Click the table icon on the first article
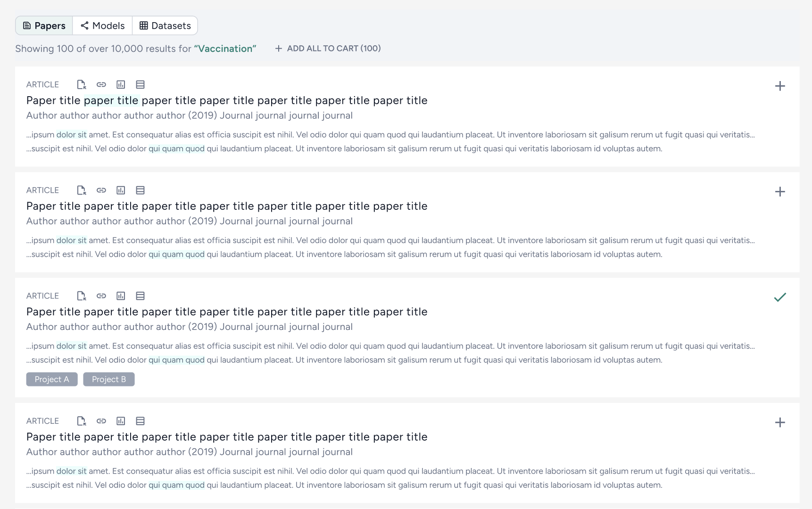This screenshot has height=509, width=812. (140, 84)
